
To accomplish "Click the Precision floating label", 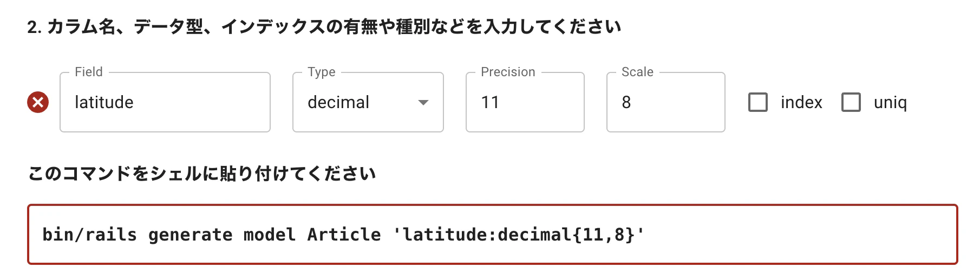I will click(508, 72).
